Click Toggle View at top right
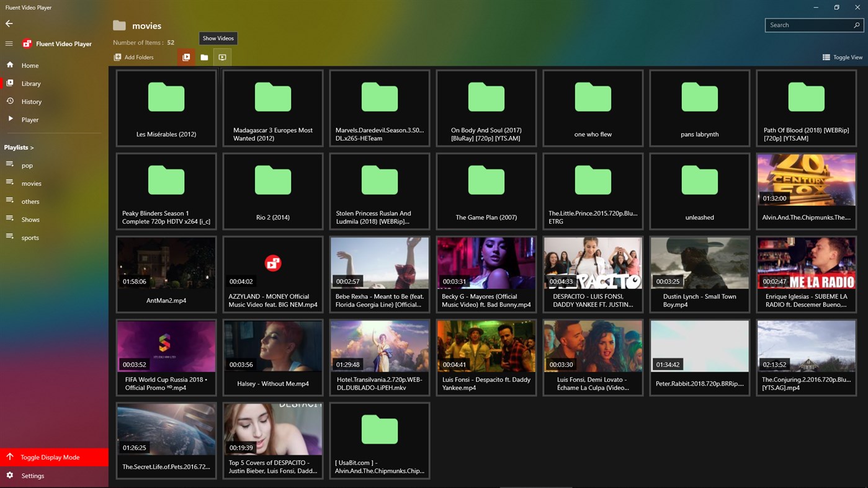This screenshot has height=488, width=868. (843, 56)
